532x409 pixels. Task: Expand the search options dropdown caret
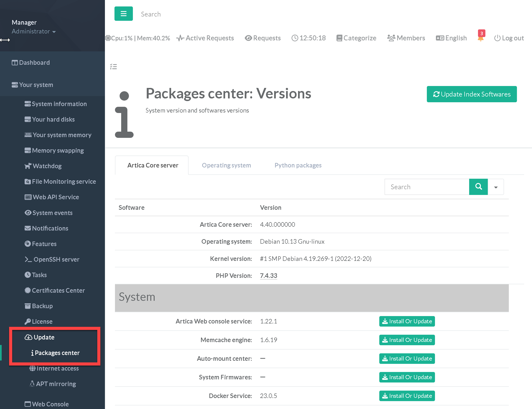496,187
